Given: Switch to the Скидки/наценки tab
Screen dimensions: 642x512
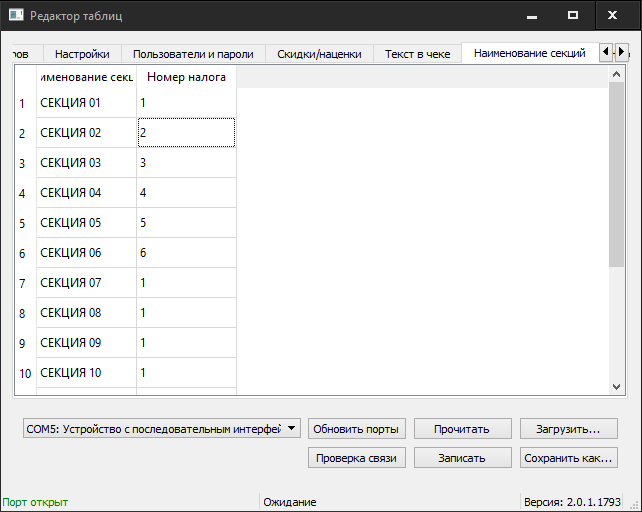Looking at the screenshot, I should [x=319, y=54].
